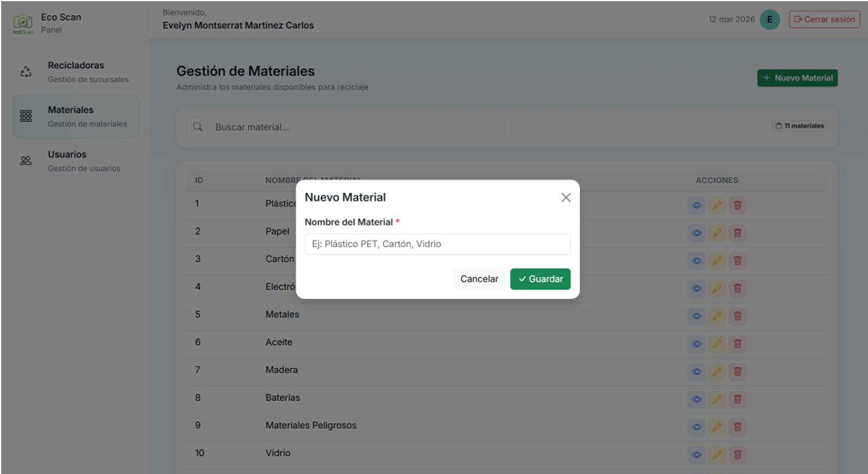Edit the Metales material
The height and width of the screenshot is (474, 868).
(x=717, y=316)
